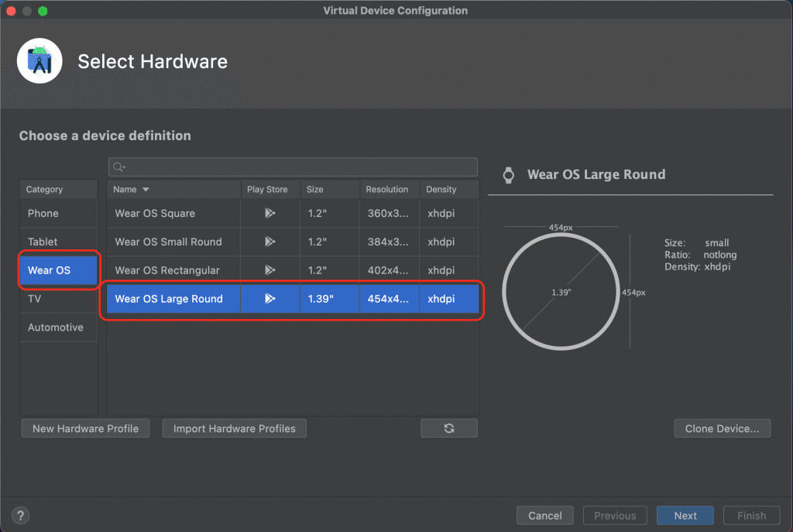
Task: Click Import Hardware Profiles
Action: (234, 428)
